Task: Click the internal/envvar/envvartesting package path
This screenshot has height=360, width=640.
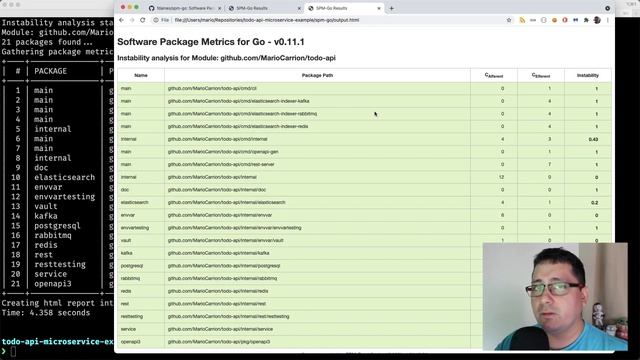Action: point(234,227)
